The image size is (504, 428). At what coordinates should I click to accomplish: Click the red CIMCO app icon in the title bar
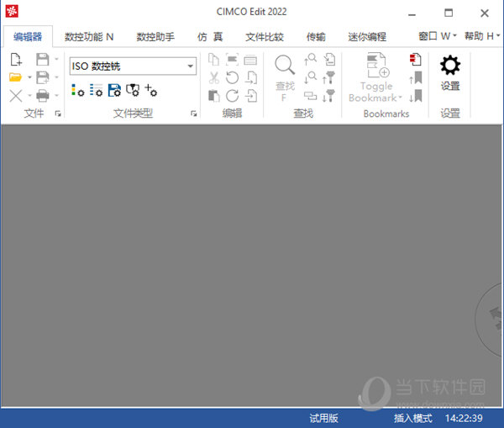point(12,12)
